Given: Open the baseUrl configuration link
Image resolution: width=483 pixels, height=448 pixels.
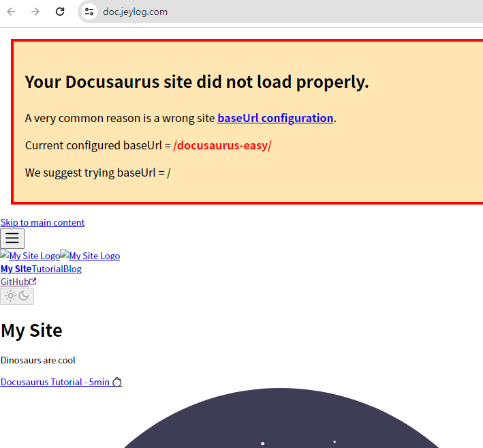Looking at the screenshot, I should tap(275, 118).
